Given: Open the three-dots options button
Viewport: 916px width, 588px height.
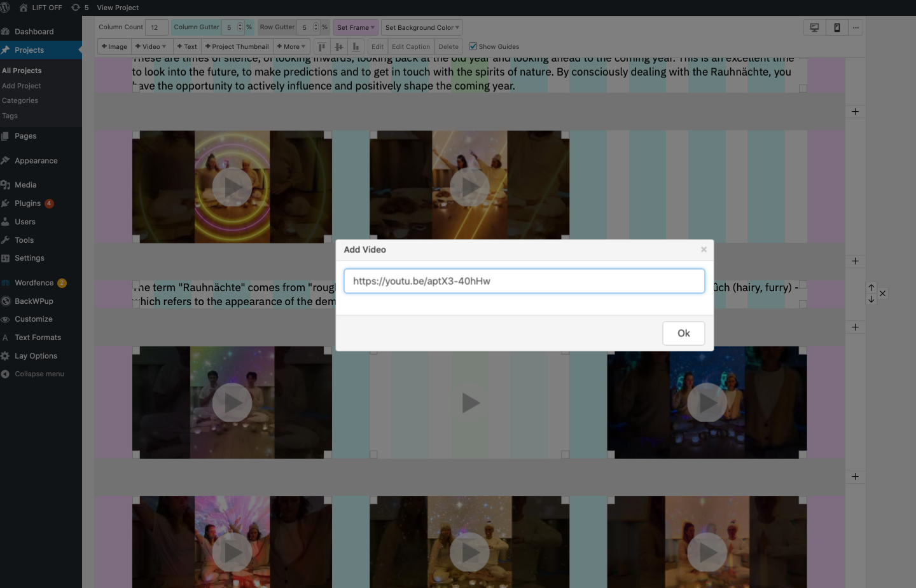Looking at the screenshot, I should point(856,27).
